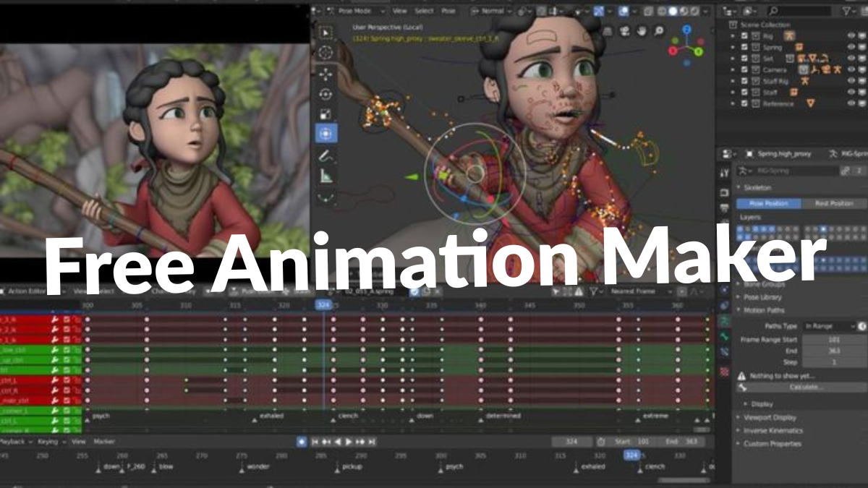The height and width of the screenshot is (488, 868).
Task: Uncheck the Staff collection checkbox
Action: pos(744,93)
